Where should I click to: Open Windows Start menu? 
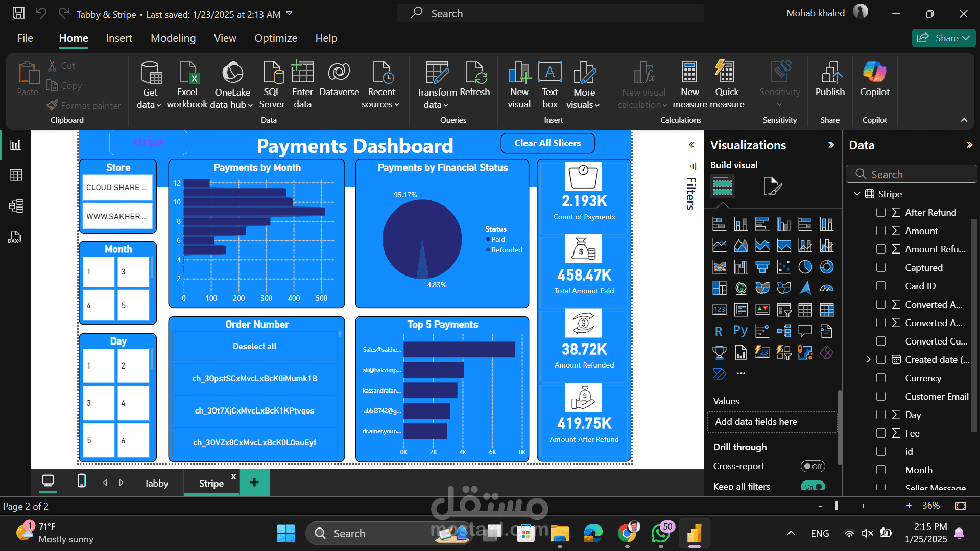pos(286,533)
